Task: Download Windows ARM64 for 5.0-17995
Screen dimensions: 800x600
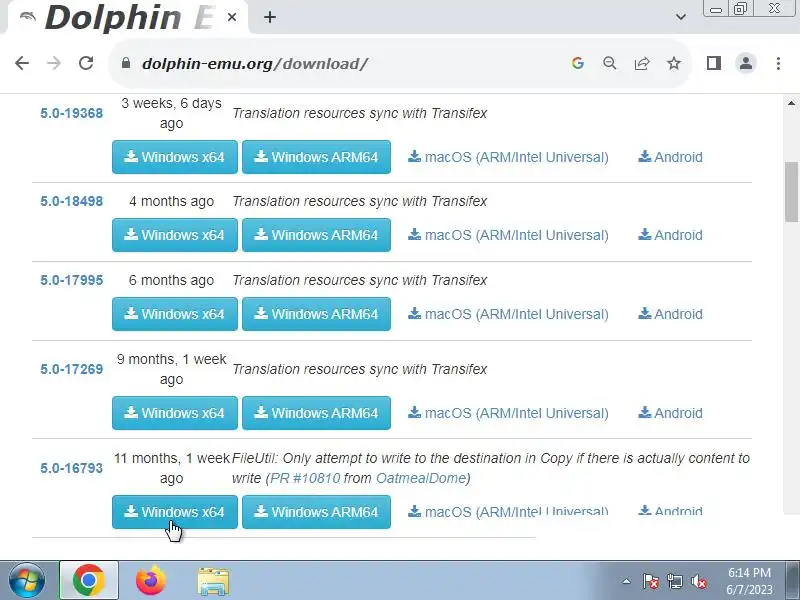Action: coord(316,314)
